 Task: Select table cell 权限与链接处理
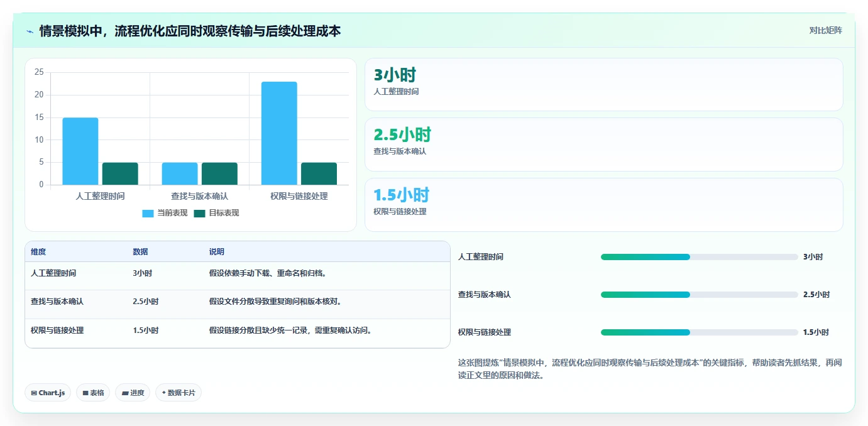click(x=57, y=330)
